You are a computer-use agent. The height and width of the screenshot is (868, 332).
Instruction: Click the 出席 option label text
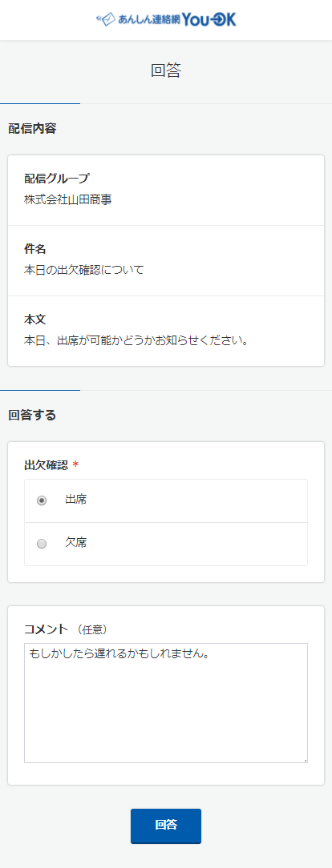(x=76, y=500)
